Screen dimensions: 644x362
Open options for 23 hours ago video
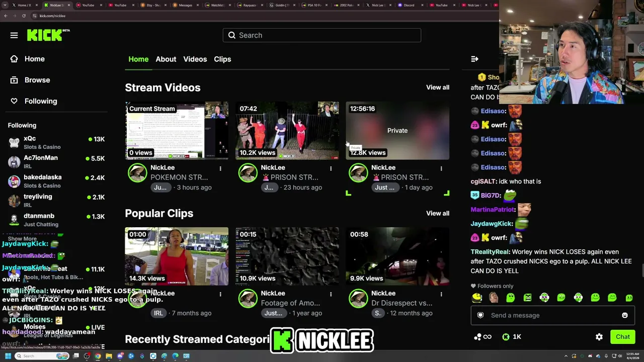[331, 168]
